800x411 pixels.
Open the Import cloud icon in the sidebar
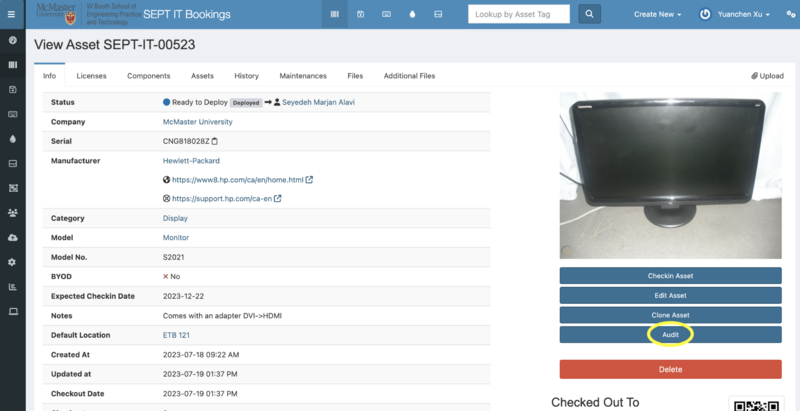pyautogui.click(x=12, y=237)
